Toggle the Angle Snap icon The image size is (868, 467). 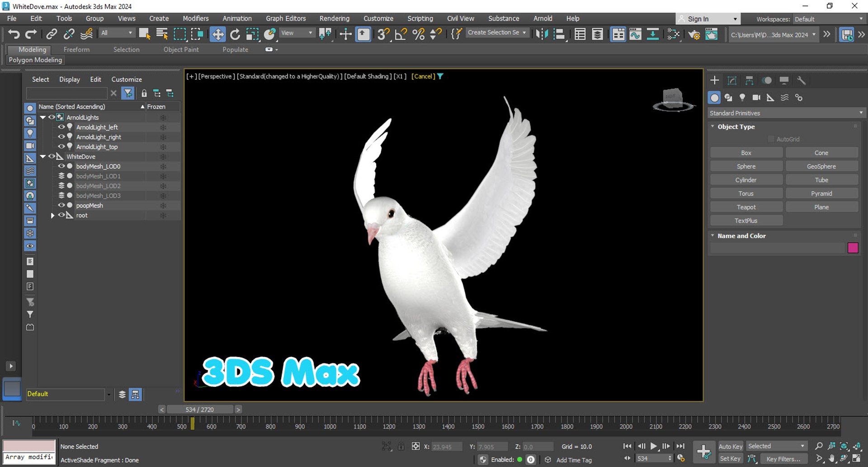(401, 34)
